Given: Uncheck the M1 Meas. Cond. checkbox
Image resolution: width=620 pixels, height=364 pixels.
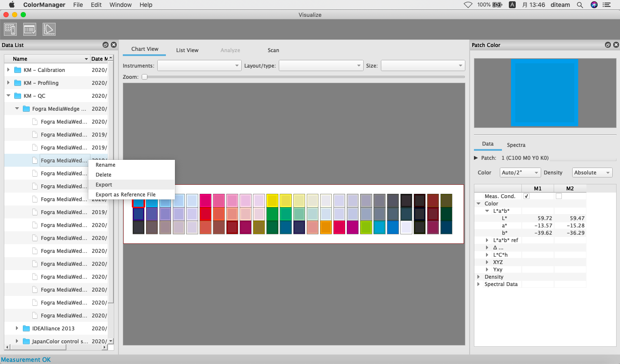Looking at the screenshot, I should (527, 196).
